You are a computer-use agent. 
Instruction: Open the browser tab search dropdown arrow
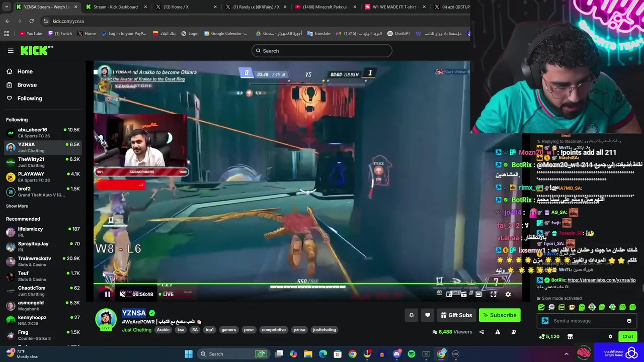coord(6,7)
